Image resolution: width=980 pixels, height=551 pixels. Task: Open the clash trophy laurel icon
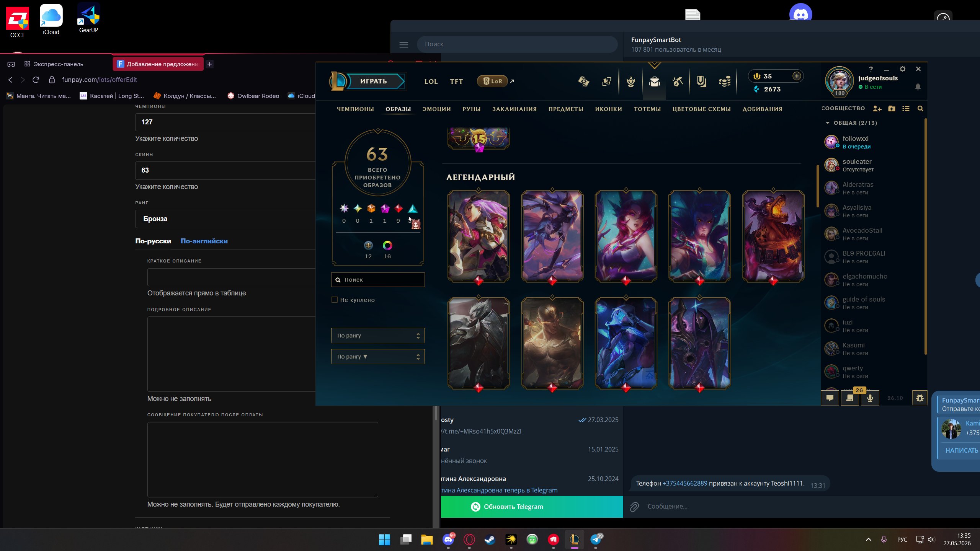630,82
